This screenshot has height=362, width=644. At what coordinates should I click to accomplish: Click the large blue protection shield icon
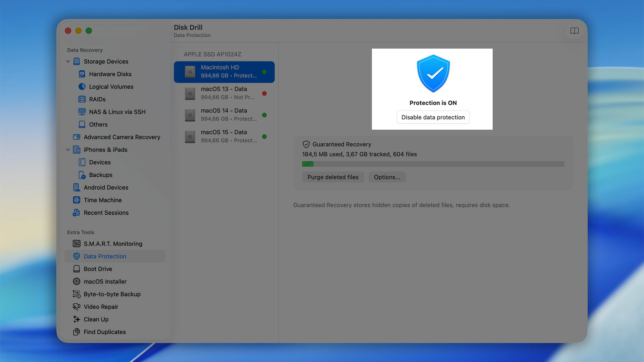pyautogui.click(x=433, y=73)
